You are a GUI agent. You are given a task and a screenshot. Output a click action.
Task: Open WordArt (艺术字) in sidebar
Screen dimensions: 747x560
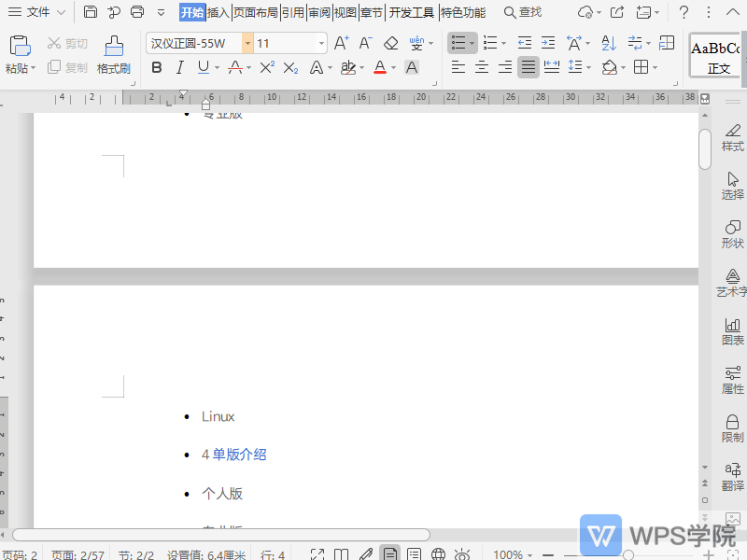click(x=732, y=283)
